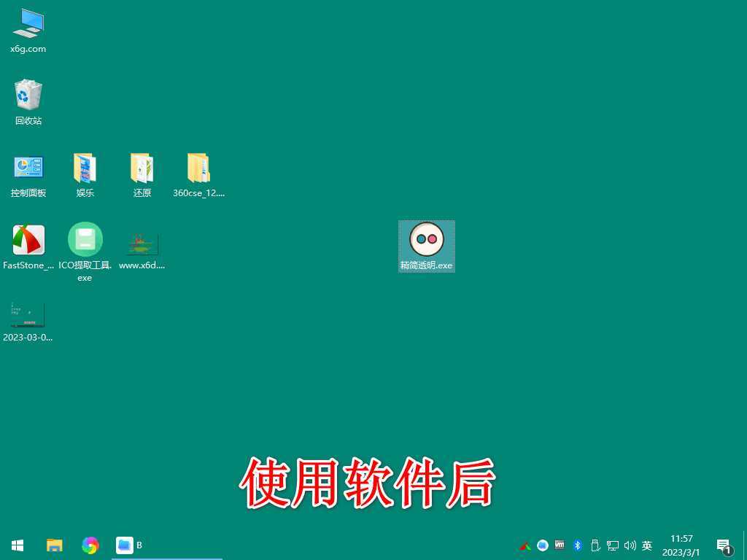This screenshot has width=747, height=560.
Task: Click the VMware tray icon
Action: (560, 545)
